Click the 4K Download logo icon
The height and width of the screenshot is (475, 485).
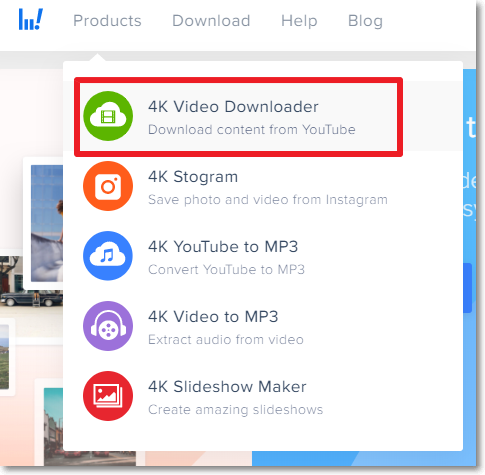[x=31, y=19]
